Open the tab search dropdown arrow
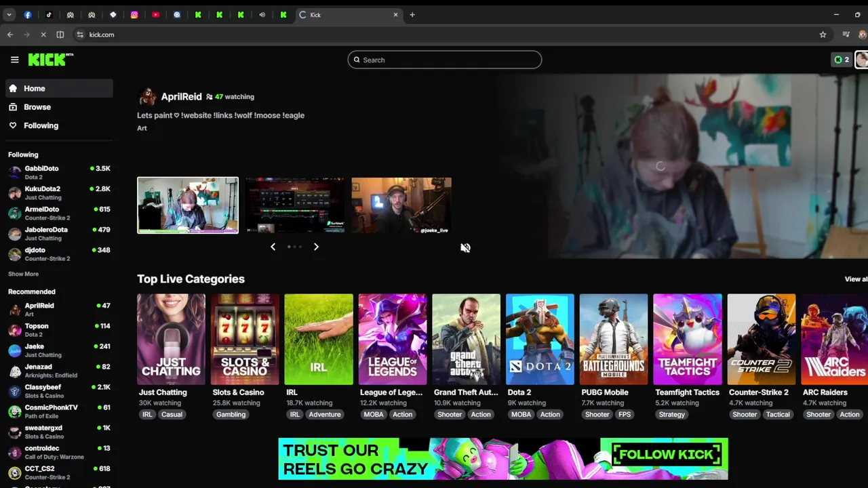Screen dimensions: 868x488 point(9,15)
